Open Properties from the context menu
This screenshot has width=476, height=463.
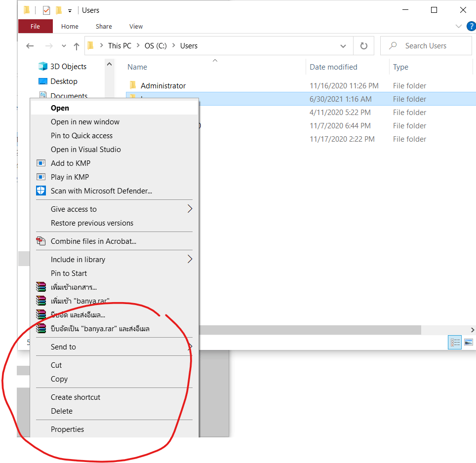[x=115, y=429]
